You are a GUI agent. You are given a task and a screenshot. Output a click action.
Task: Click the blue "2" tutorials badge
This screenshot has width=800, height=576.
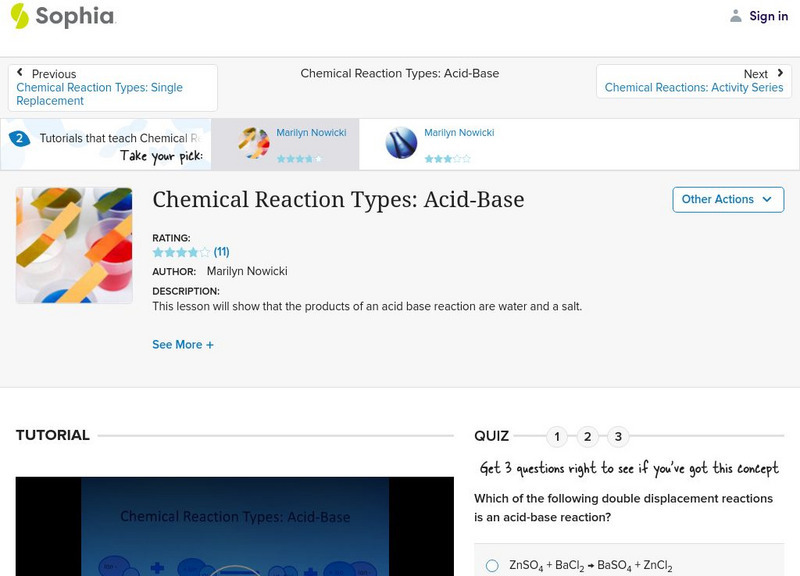coord(21,138)
